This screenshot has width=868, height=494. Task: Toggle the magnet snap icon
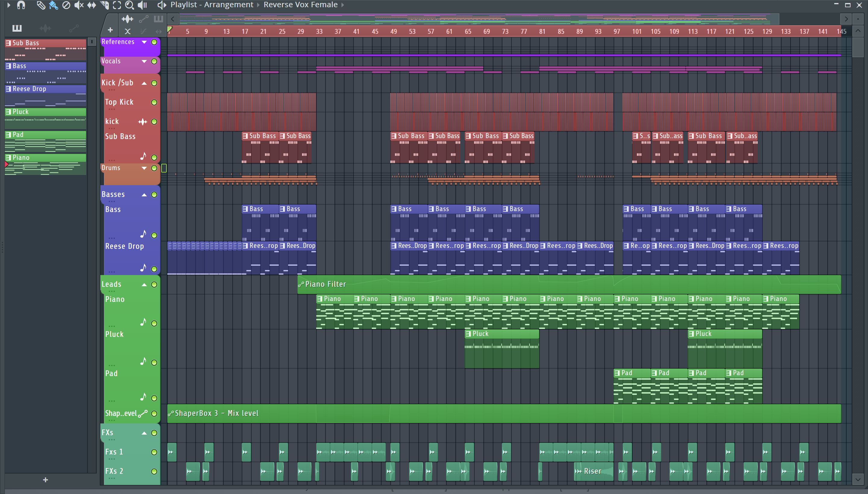[21, 5]
